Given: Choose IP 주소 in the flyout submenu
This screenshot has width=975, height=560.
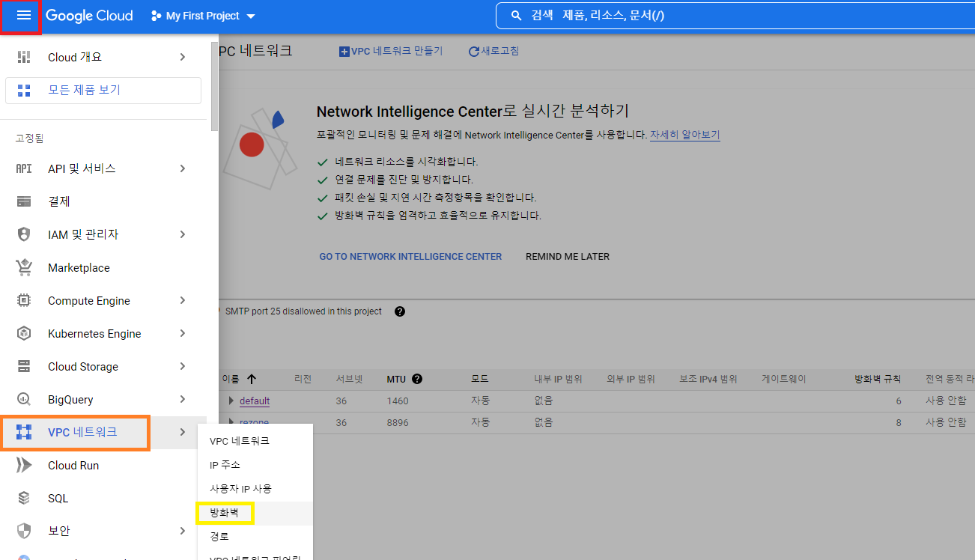Looking at the screenshot, I should pyautogui.click(x=255, y=465).
